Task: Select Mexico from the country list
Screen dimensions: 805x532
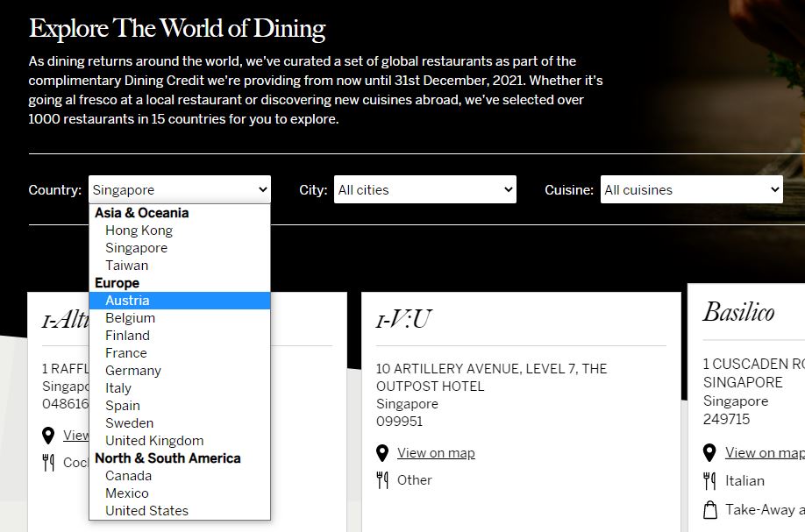Action: (180, 493)
